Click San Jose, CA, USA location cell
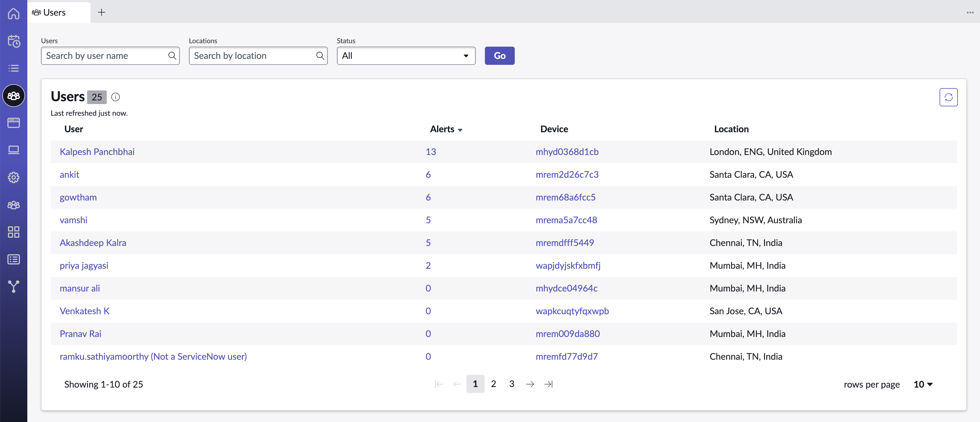This screenshot has width=980, height=422. 746,311
